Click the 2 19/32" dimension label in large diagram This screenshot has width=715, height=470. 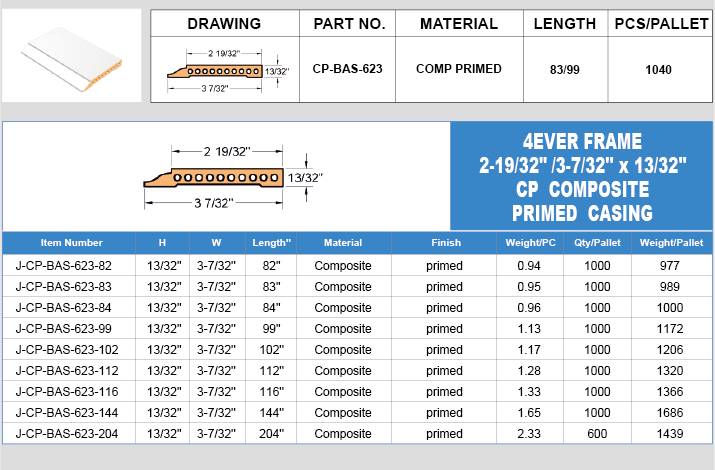click(x=227, y=151)
